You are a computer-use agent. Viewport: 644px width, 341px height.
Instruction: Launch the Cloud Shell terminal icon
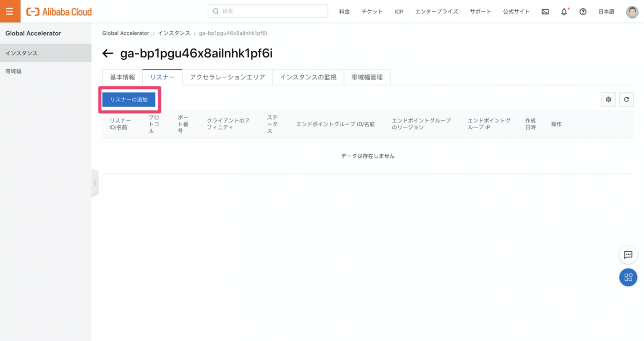545,11
